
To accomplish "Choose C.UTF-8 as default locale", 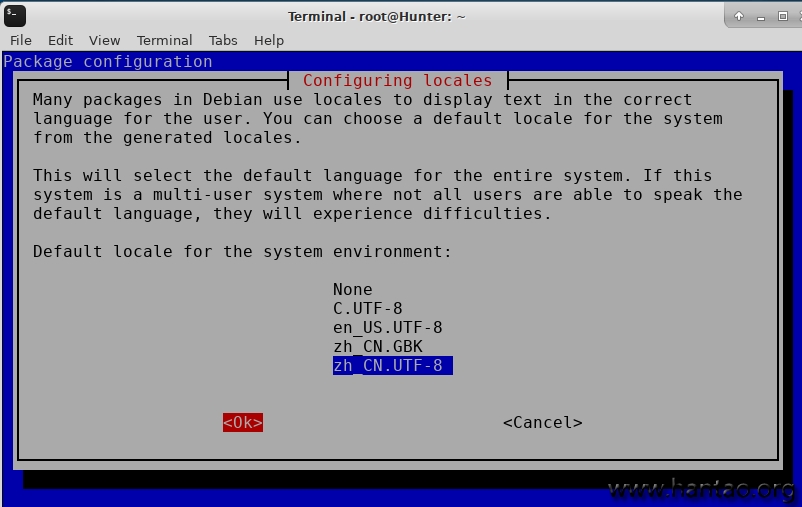I will click(367, 308).
